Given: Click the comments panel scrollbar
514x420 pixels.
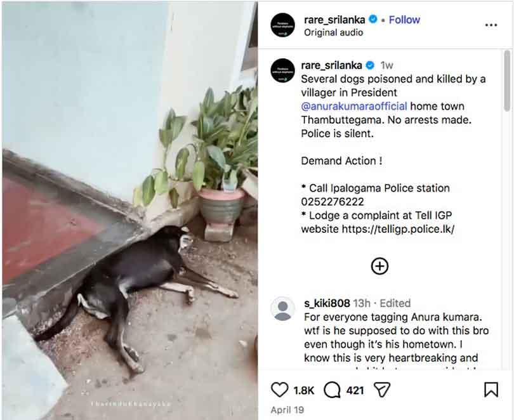Looking at the screenshot, I should 507,82.
